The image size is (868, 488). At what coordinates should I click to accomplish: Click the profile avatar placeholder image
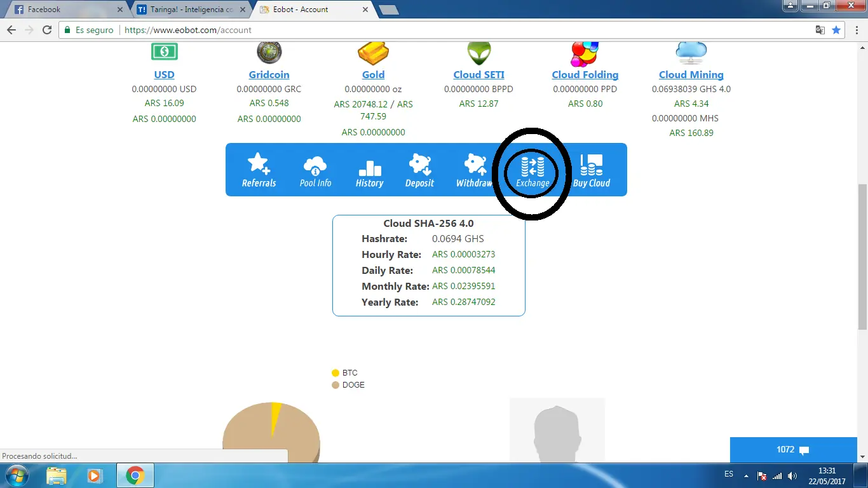(x=557, y=430)
